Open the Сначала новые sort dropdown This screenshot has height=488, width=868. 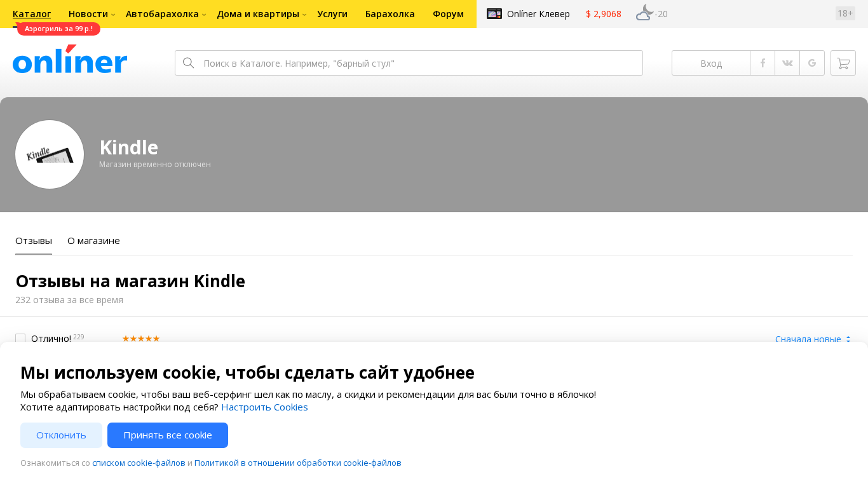pyautogui.click(x=813, y=339)
